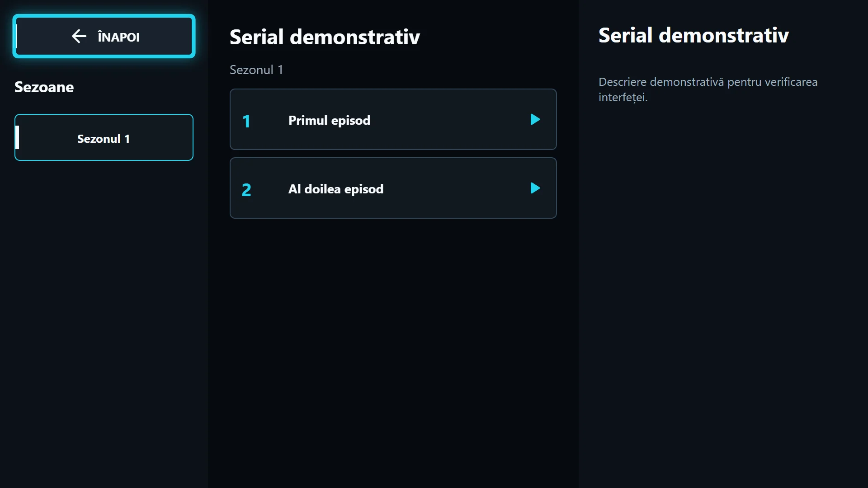Click the ÎNAPOI label text

tap(118, 37)
